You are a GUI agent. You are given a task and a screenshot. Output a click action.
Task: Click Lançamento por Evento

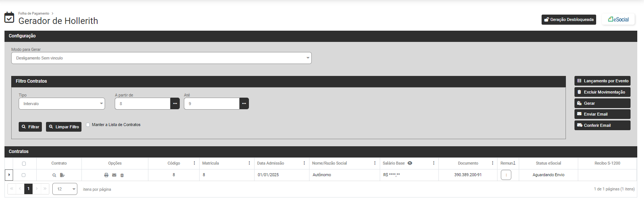(x=603, y=81)
